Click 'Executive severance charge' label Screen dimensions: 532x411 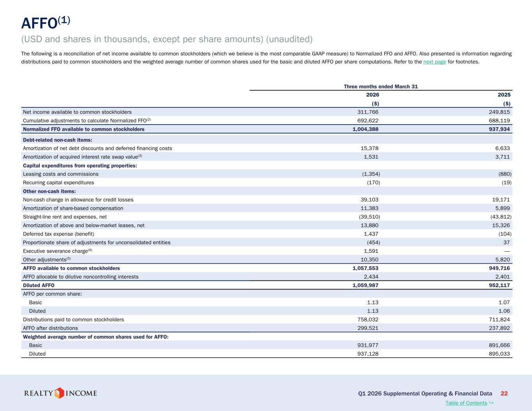tap(58, 251)
